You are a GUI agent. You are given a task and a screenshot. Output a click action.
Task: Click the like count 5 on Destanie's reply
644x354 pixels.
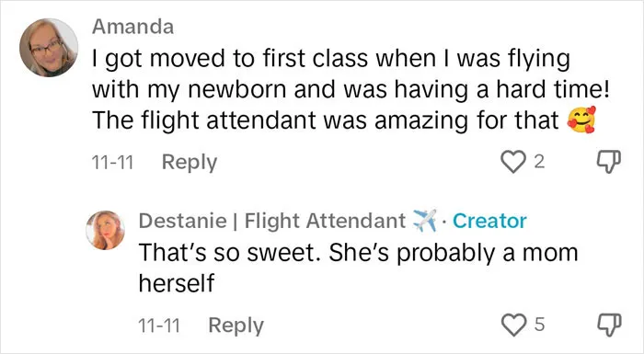(x=539, y=325)
